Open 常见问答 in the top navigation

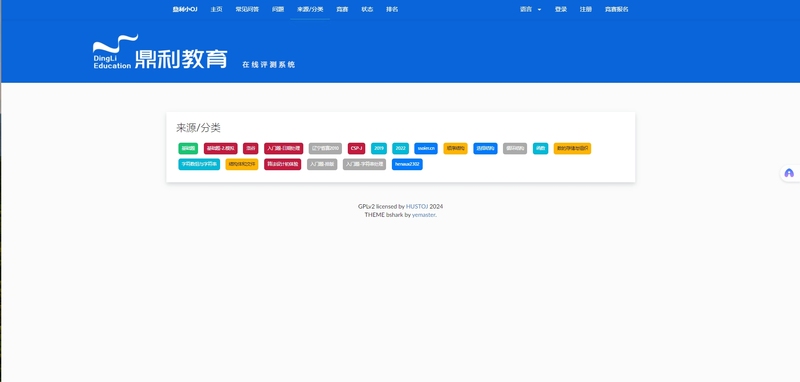click(x=247, y=9)
